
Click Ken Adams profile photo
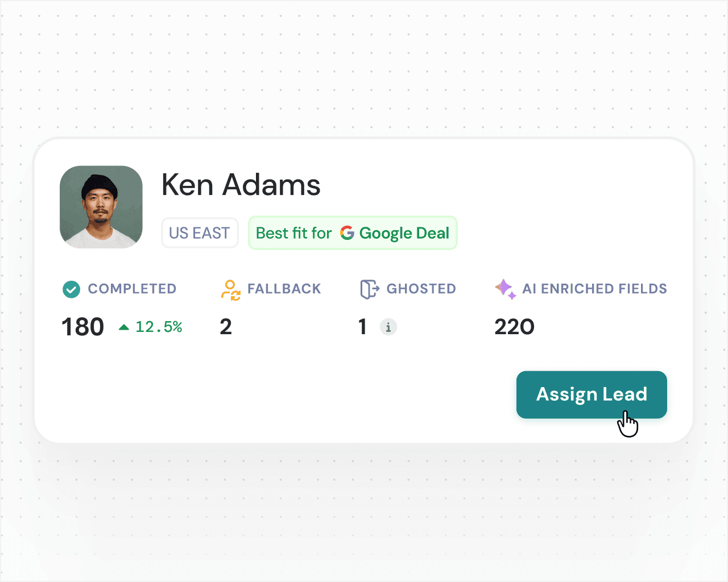[x=101, y=207]
